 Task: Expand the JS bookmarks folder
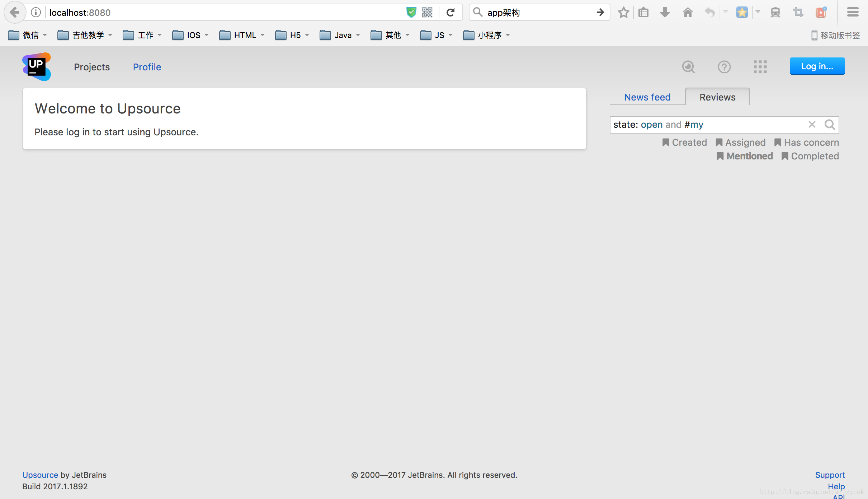coord(437,35)
